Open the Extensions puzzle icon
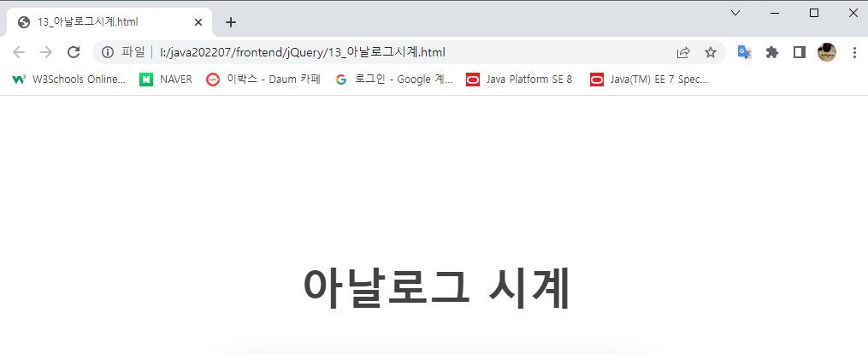The height and width of the screenshot is (354, 868). point(771,52)
